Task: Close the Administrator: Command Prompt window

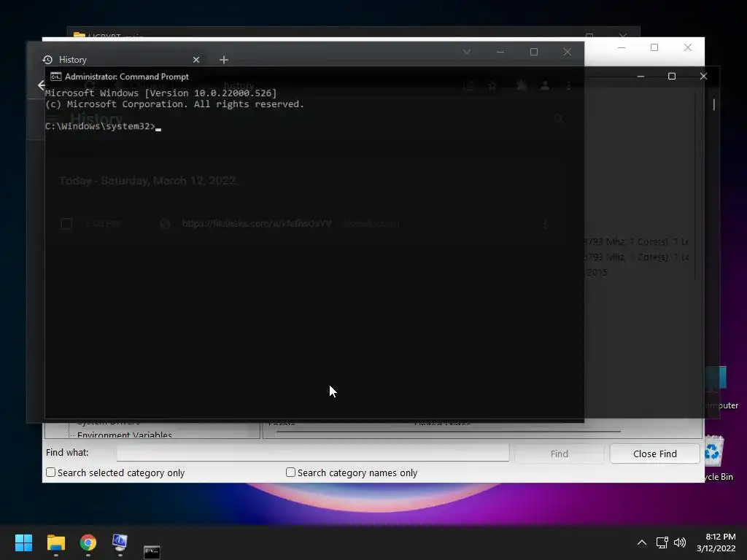Action: (x=704, y=76)
